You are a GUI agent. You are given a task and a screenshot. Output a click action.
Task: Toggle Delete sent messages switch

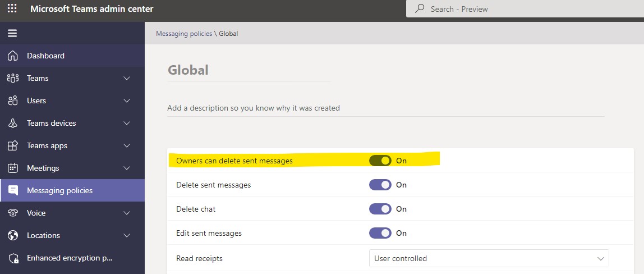pos(380,185)
